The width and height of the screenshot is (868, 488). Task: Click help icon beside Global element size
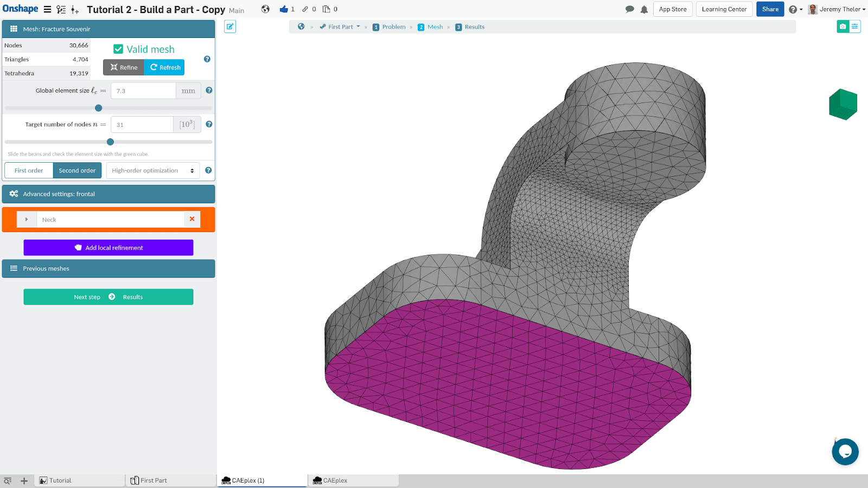[209, 91]
